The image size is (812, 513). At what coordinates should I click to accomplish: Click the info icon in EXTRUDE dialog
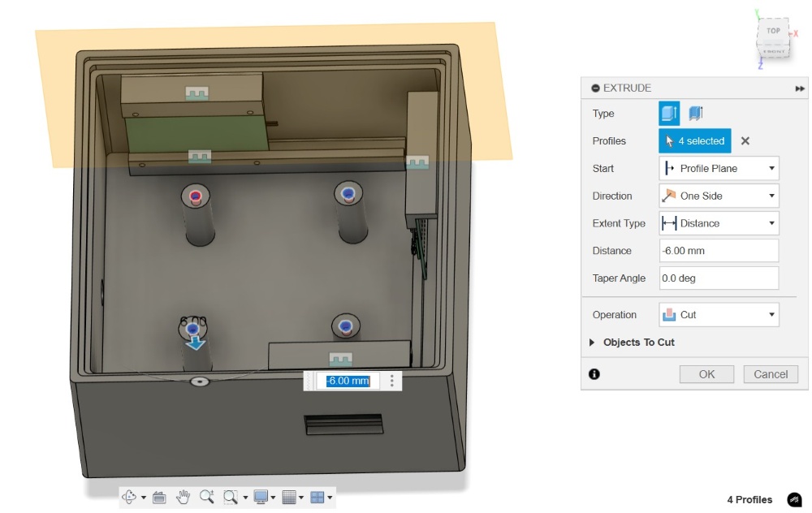594,373
